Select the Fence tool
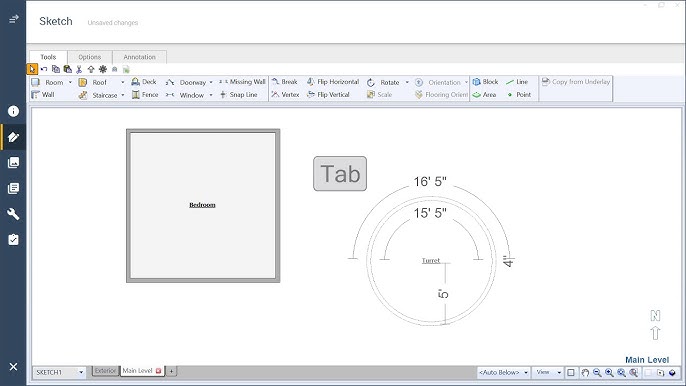686x386 pixels. coord(145,95)
